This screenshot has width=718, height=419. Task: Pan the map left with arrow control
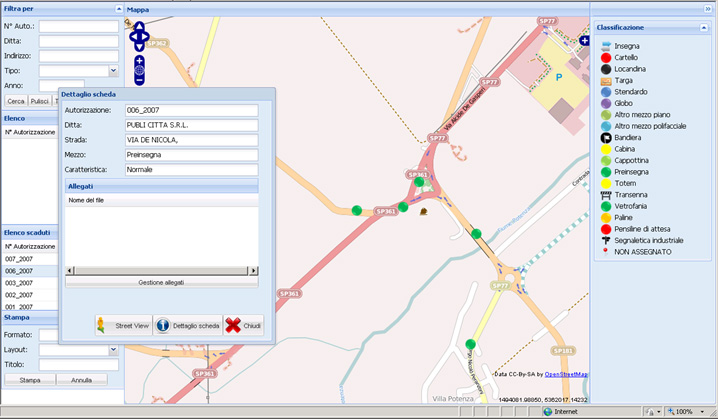(133, 36)
